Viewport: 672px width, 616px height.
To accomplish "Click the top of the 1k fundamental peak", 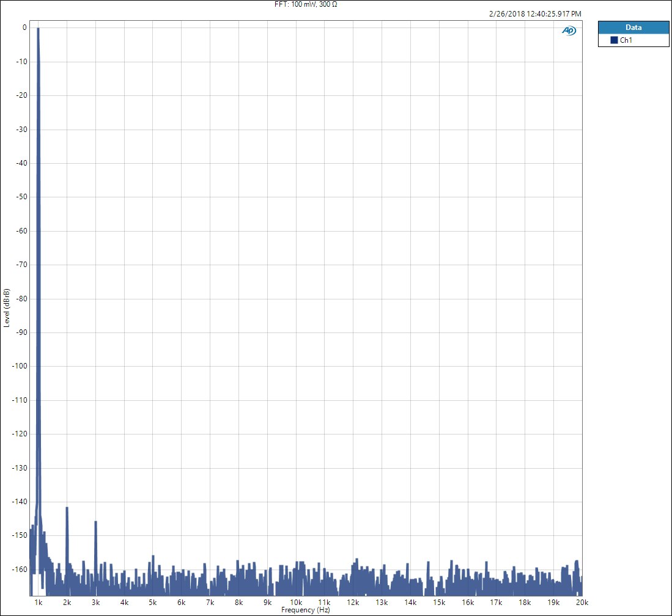I will pyautogui.click(x=38, y=29).
